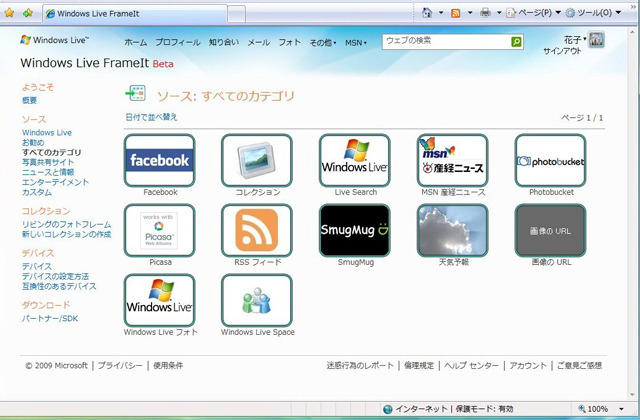Open the Facebook source tile
This screenshot has width=640, height=420.
[x=160, y=160]
